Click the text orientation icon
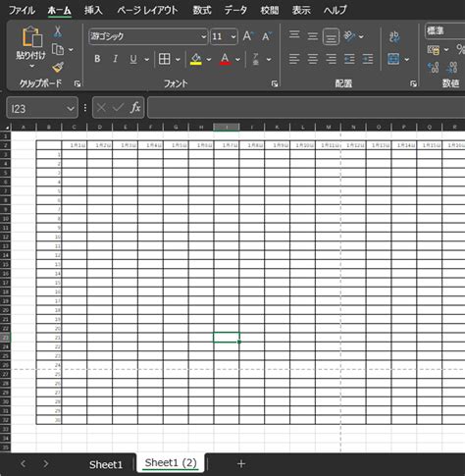 (349, 36)
